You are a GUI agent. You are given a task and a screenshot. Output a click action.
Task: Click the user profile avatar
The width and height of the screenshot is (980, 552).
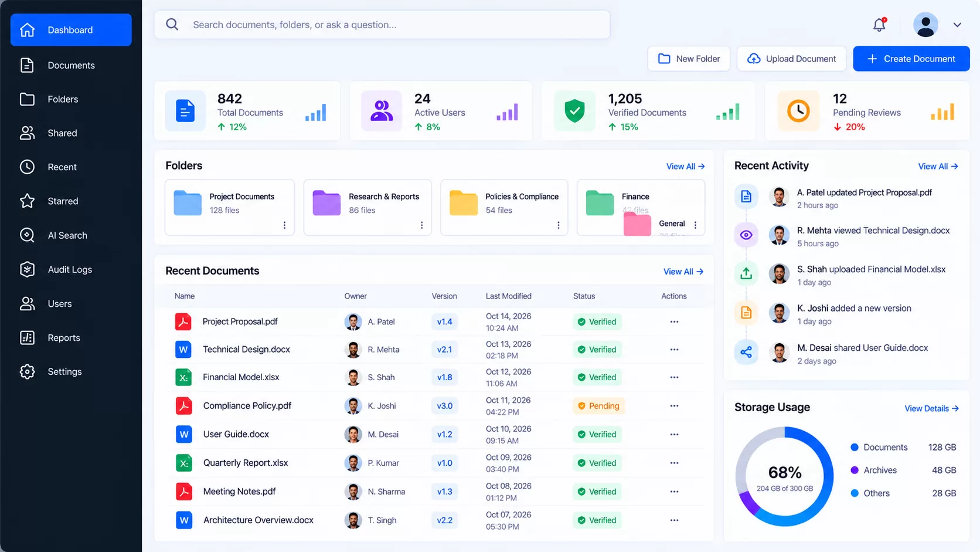tap(925, 25)
